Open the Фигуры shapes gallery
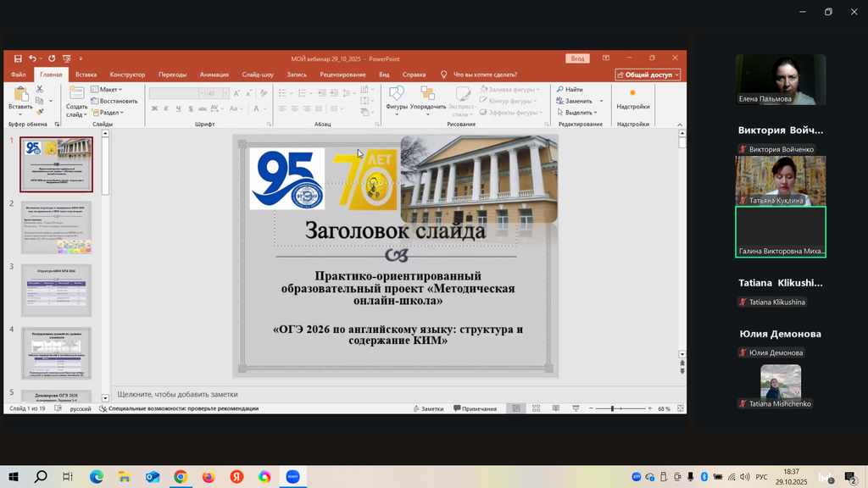Screen dimensions: 868x488 [397, 97]
